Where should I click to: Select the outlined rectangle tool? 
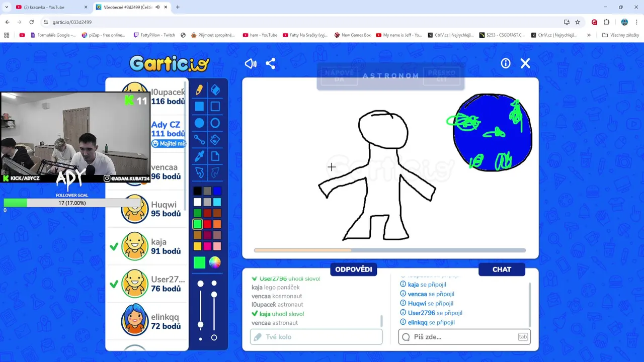coord(215,107)
